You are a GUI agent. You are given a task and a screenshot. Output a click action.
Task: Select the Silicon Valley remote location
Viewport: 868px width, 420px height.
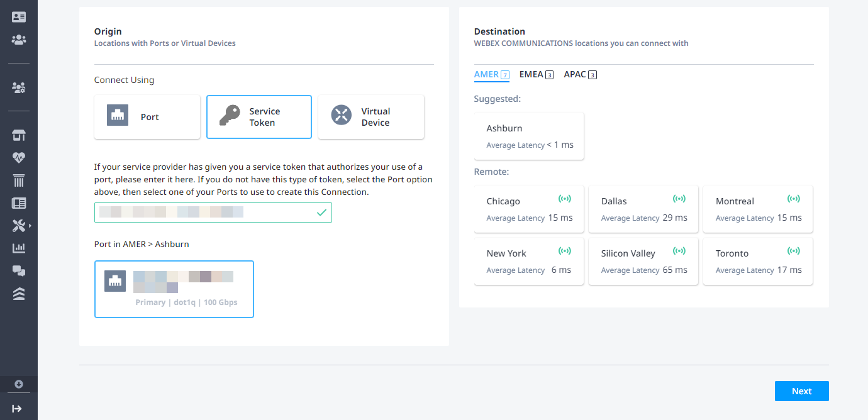click(x=643, y=262)
